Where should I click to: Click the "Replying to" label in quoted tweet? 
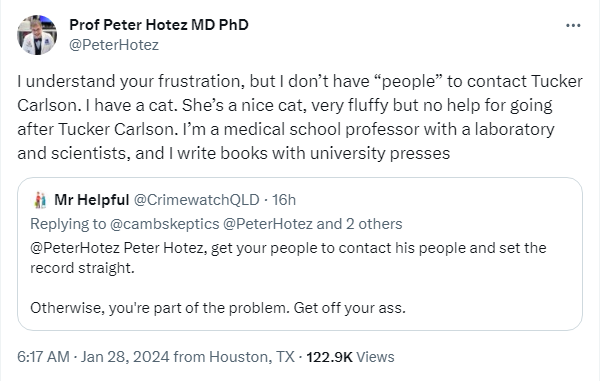coord(68,224)
